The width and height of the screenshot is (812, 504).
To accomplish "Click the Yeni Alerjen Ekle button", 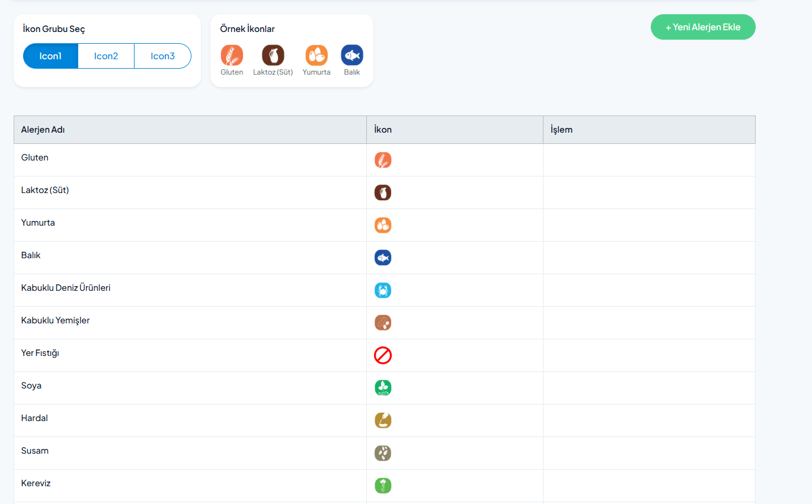I will pos(703,27).
